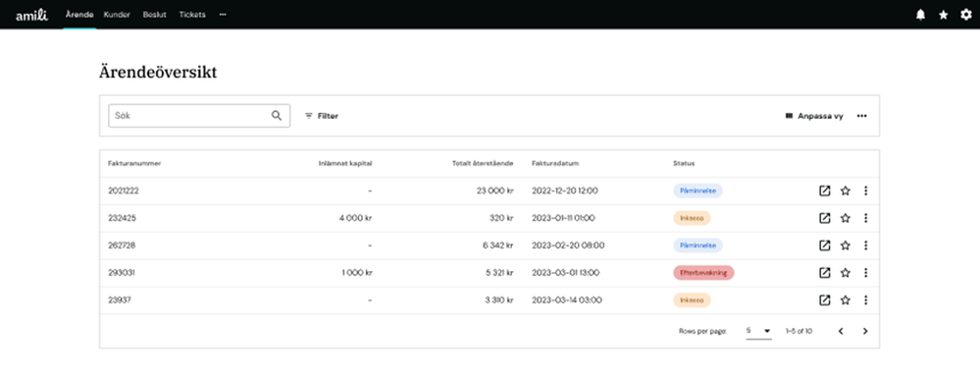Open more actions for invoice 293031

(x=865, y=273)
